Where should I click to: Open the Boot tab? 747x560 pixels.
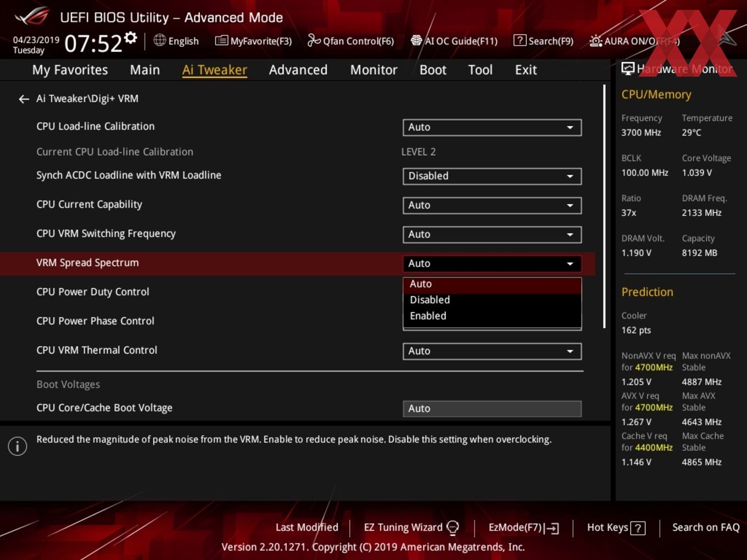(x=433, y=70)
